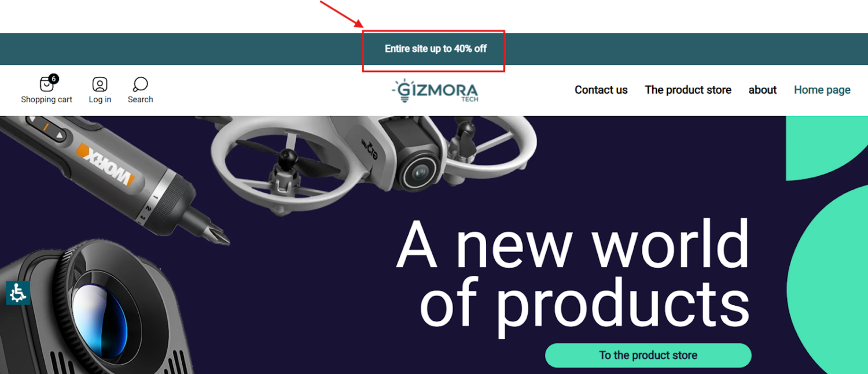Select the Home page menu item
Image resolution: width=868 pixels, height=374 pixels.
click(822, 90)
